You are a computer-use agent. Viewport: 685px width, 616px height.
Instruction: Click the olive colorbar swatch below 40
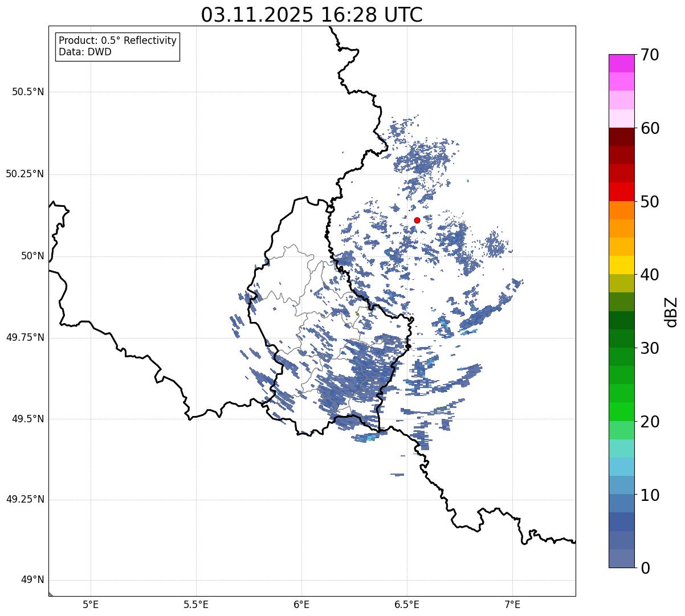click(622, 283)
